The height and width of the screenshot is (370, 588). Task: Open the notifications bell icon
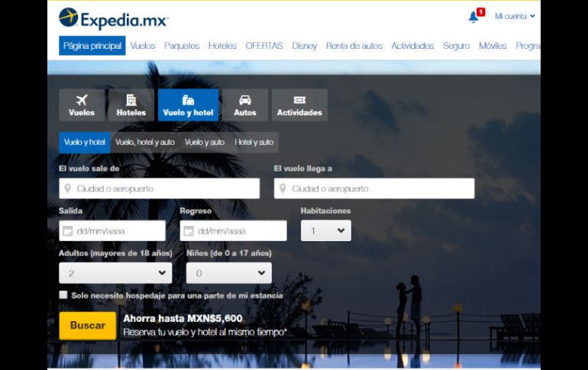click(473, 17)
